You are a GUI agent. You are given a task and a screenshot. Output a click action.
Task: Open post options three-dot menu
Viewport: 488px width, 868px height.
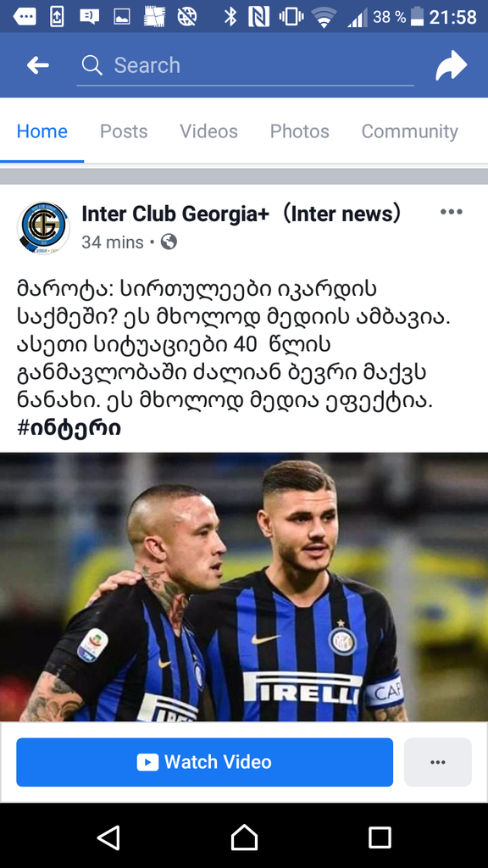451,211
